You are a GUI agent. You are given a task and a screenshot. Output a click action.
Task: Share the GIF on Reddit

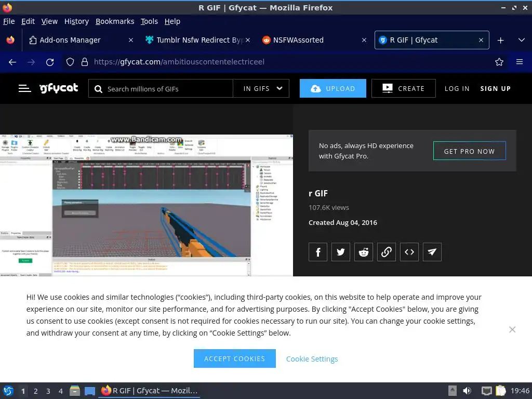click(x=363, y=252)
